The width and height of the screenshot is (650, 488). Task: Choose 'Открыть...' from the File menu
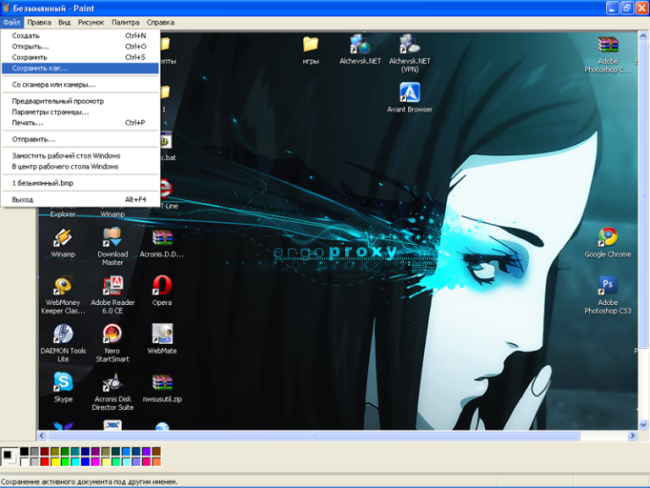(x=80, y=46)
